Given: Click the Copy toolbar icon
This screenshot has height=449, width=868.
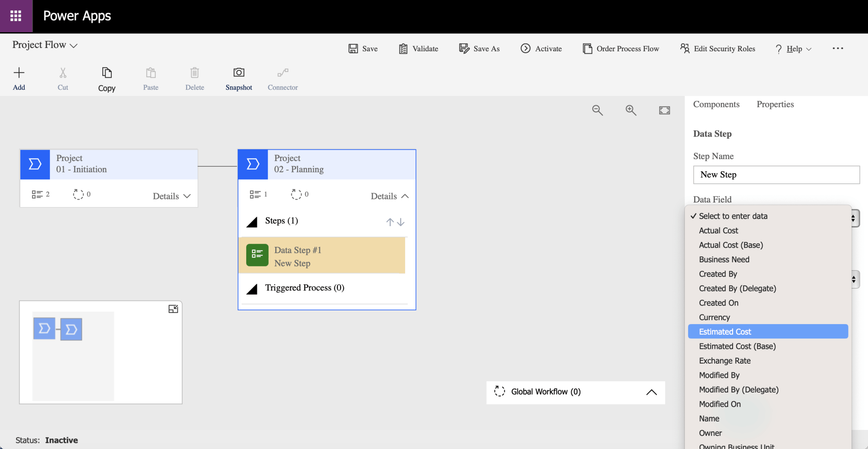Looking at the screenshot, I should point(106,73).
